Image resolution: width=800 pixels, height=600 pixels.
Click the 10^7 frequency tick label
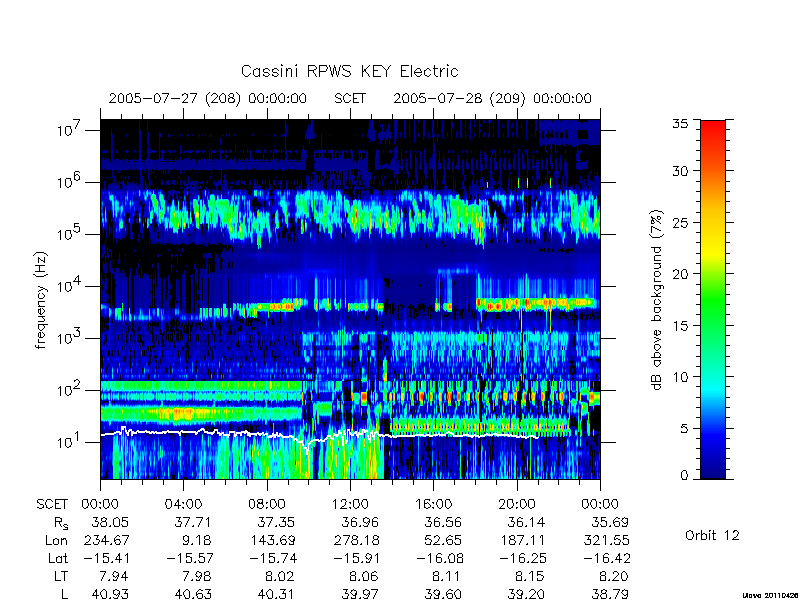coord(70,129)
